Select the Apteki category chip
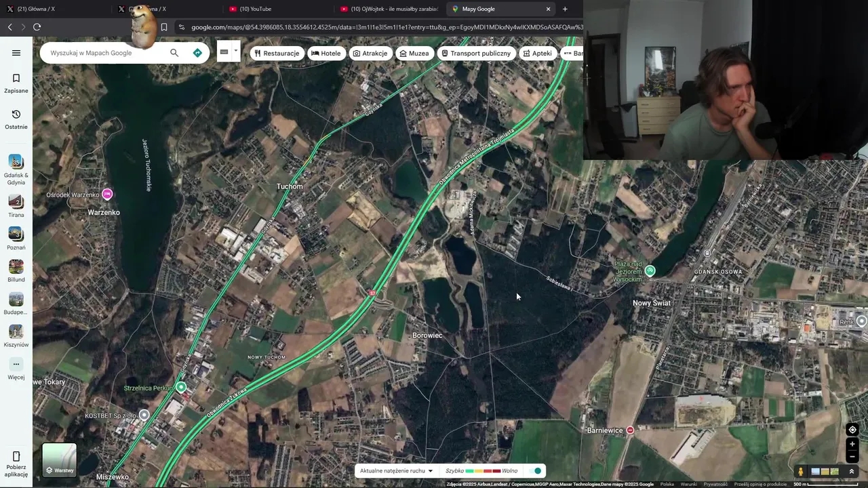 pos(537,53)
